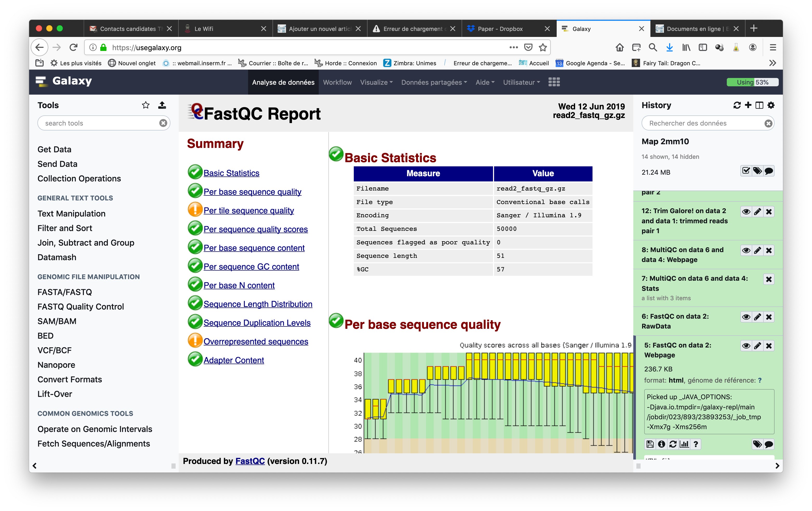Image resolution: width=812 pixels, height=511 pixels.
Task: Open the History options gear icon
Action: (x=771, y=105)
